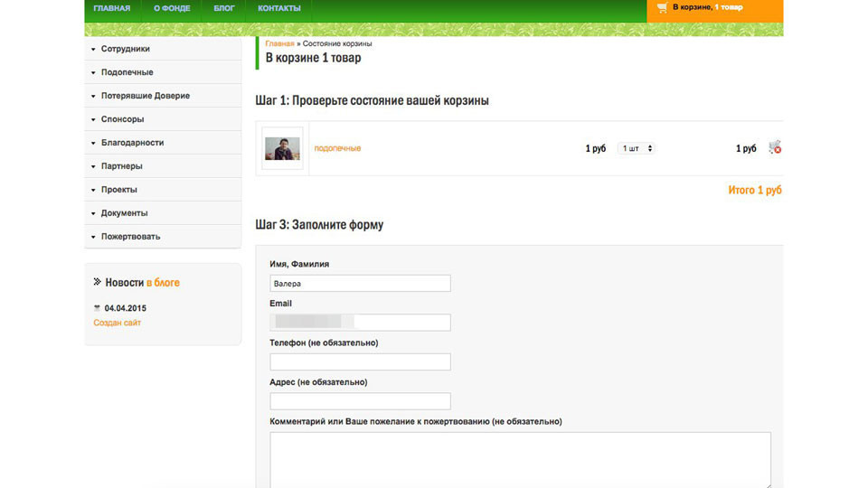The height and width of the screenshot is (488, 868).
Task: Remove the item with the delete cart icon
Action: click(775, 147)
